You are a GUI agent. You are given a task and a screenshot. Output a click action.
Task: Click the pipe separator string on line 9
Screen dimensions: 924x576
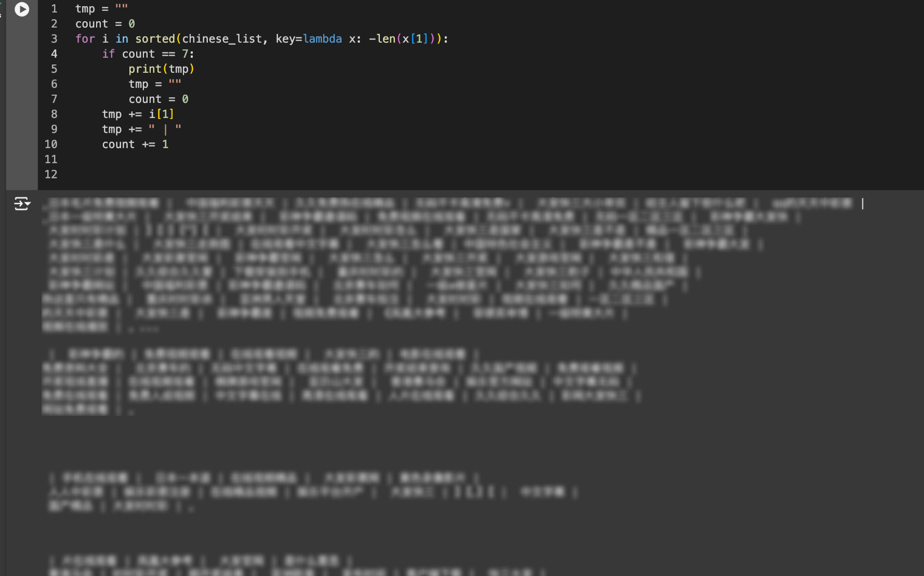165,129
